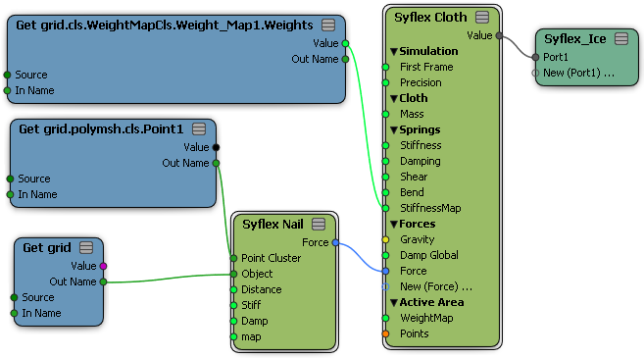
Task: Open the Weight_Map1.Weights node menu icon
Action: pyautogui.click(x=328, y=26)
